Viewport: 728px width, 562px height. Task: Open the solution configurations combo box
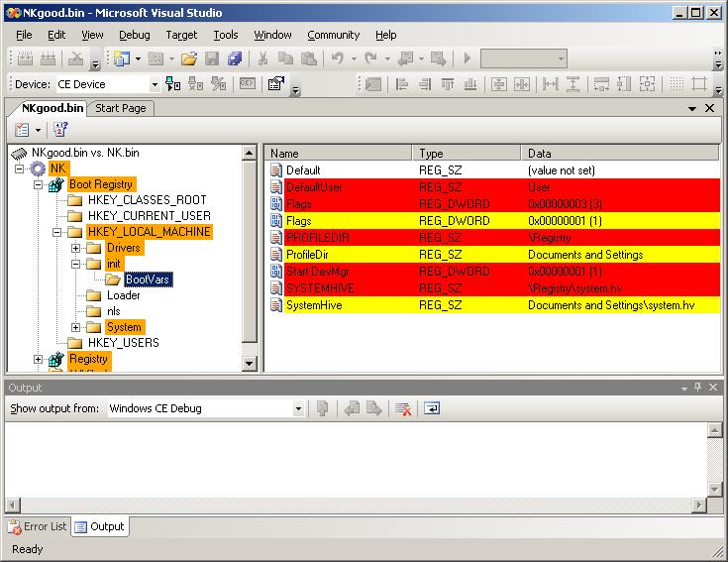524,58
